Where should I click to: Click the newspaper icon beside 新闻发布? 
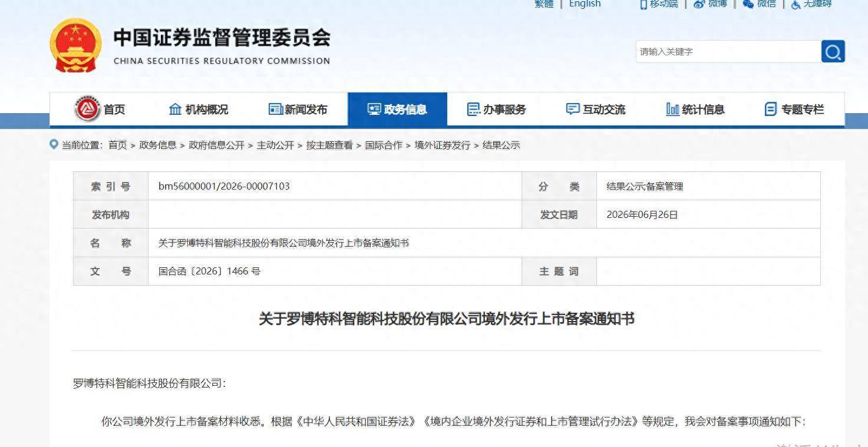tap(275, 109)
